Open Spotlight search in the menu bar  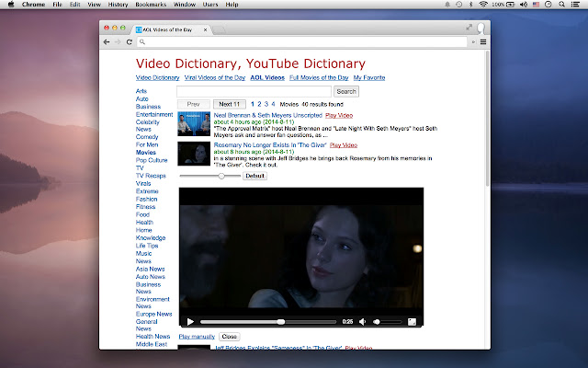560,5
